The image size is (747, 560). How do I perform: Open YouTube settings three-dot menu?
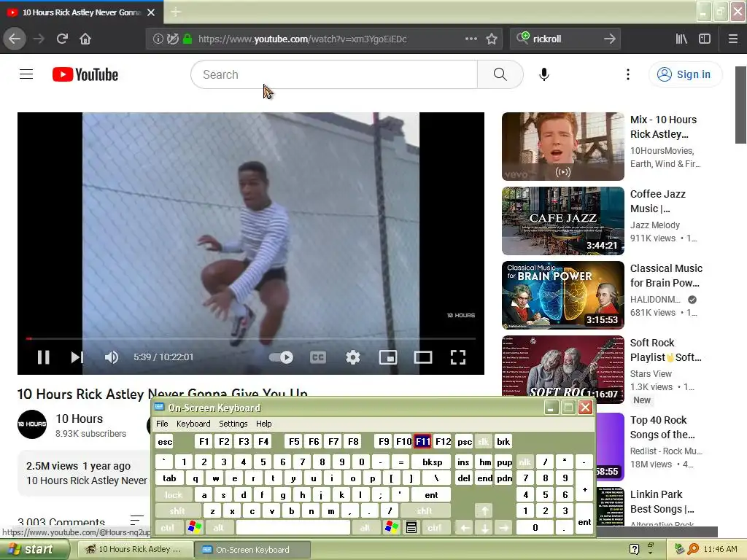click(628, 74)
